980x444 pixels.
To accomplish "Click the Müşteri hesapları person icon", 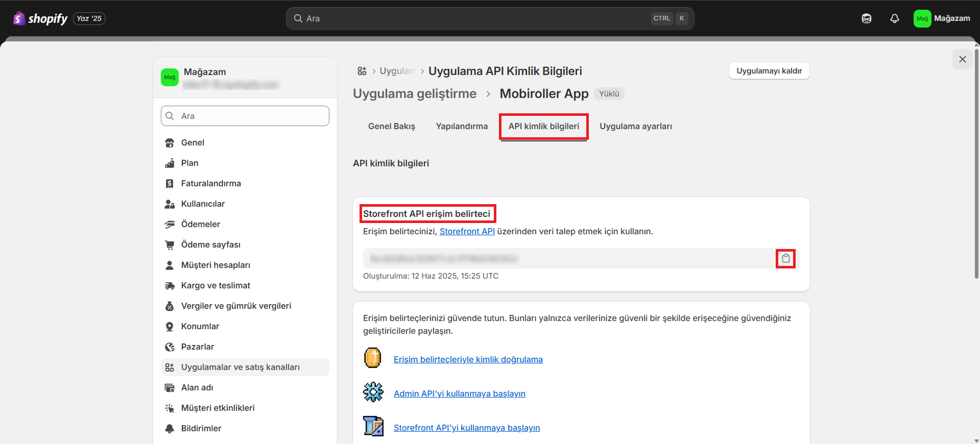I will [x=170, y=265].
